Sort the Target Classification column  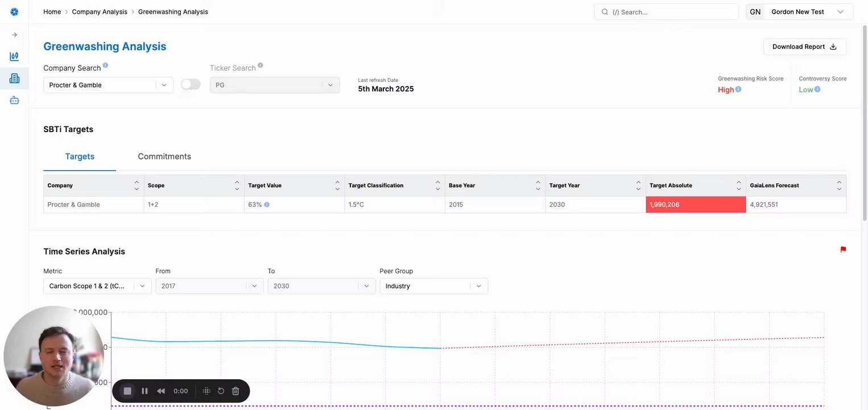click(x=437, y=186)
